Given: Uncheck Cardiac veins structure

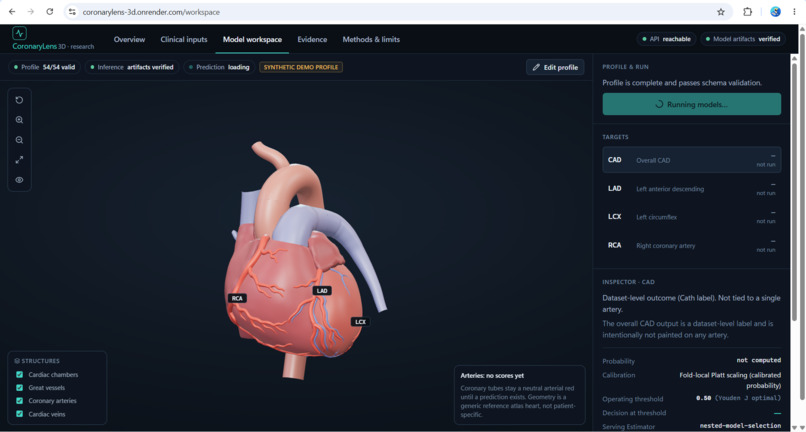Looking at the screenshot, I should [x=20, y=414].
